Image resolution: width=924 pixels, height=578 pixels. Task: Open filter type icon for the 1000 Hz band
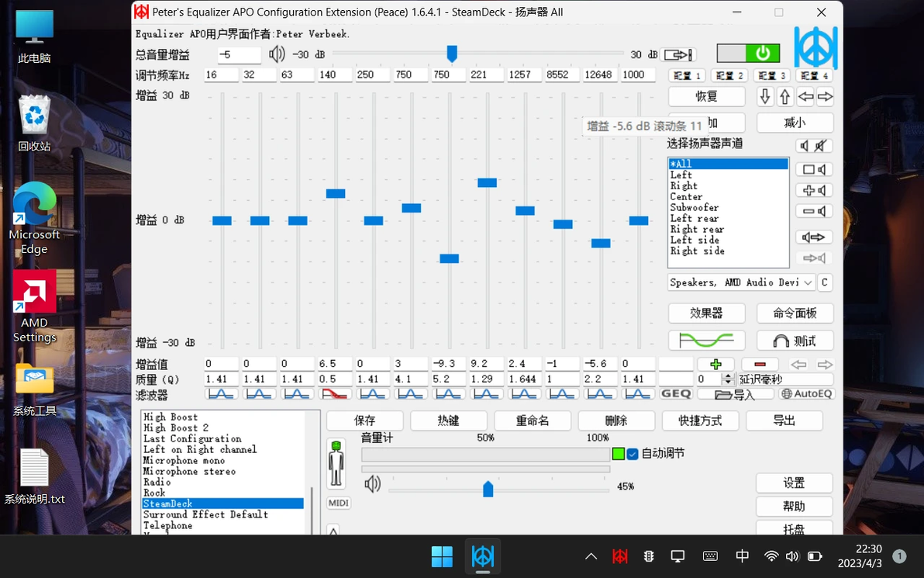(638, 393)
